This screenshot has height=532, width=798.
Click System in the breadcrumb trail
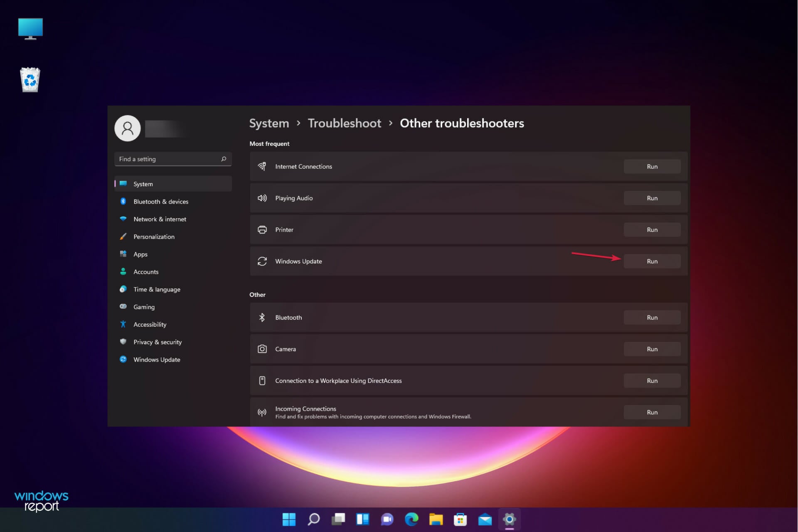click(268, 123)
